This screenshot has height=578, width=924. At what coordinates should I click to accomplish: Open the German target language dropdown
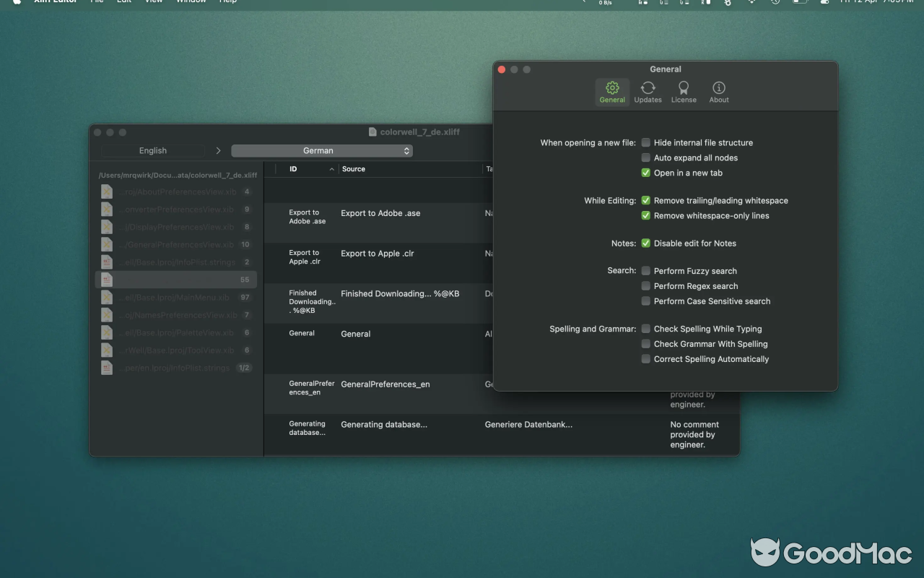(322, 150)
